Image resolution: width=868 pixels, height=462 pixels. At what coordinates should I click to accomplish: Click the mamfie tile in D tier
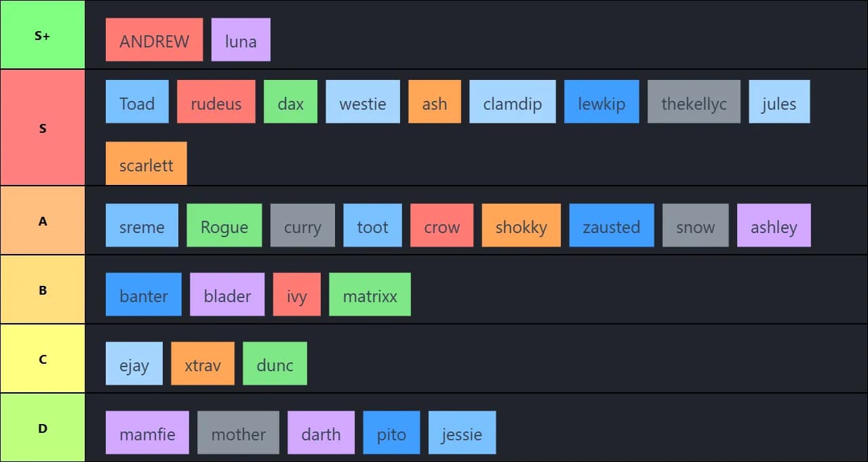147,432
